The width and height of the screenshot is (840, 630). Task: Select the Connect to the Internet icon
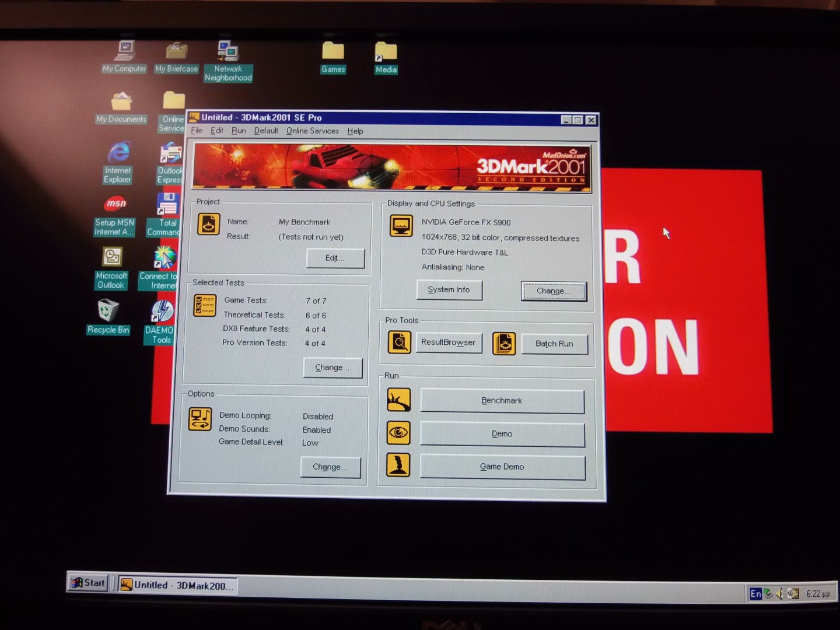click(x=160, y=268)
